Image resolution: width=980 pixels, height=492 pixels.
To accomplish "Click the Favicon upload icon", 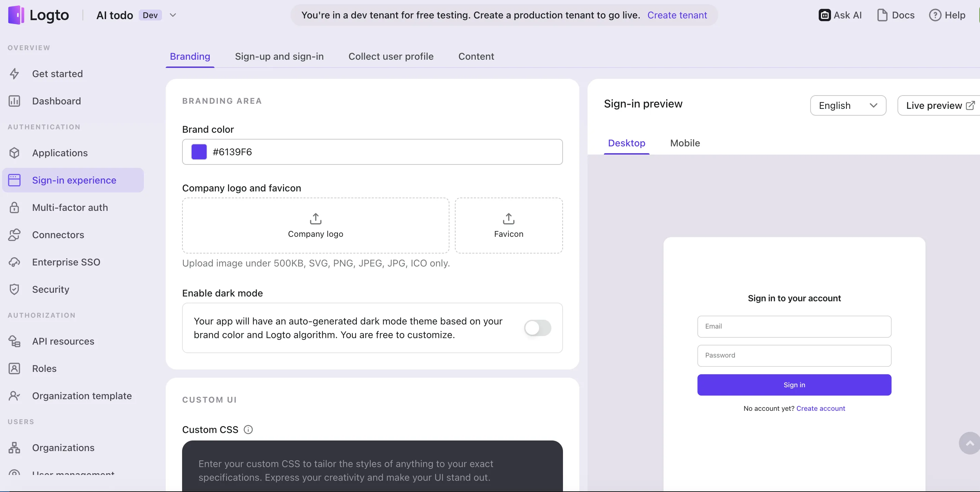I will pyautogui.click(x=509, y=219).
